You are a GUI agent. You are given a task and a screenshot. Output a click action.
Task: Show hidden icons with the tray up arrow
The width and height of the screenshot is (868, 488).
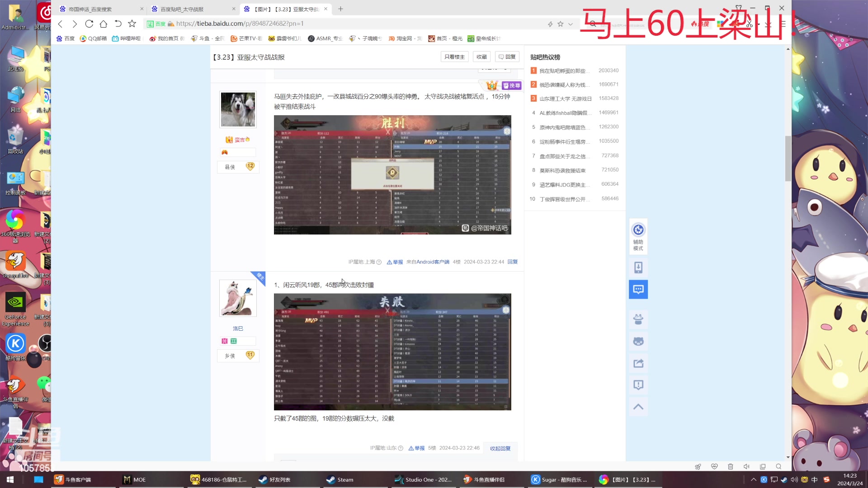(x=753, y=479)
